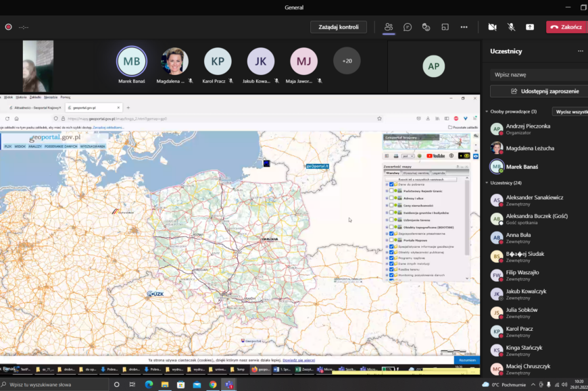Click the blue eye accessibility icon
Screen dimensions: 588x391
[x=476, y=156]
